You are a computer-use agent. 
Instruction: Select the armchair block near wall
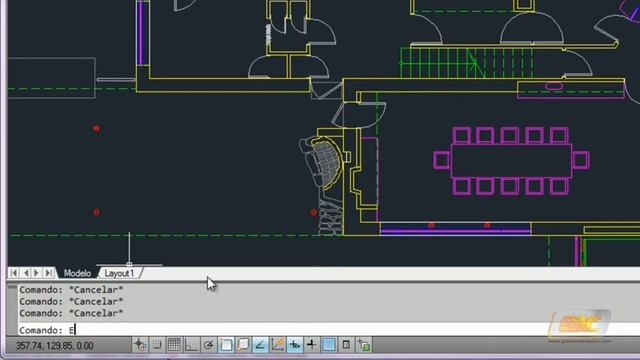coord(321,162)
